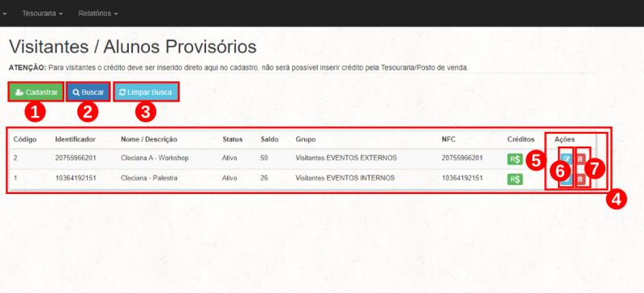Viewport: 644px width, 293px height.
Task: Select the name Cleciana A - Workshop
Action: pos(155,158)
